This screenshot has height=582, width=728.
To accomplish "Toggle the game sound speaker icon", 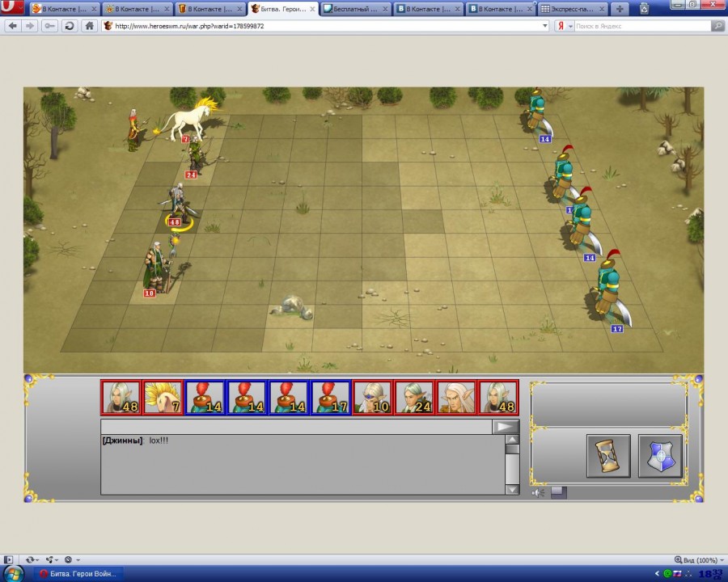I will pyautogui.click(x=538, y=492).
